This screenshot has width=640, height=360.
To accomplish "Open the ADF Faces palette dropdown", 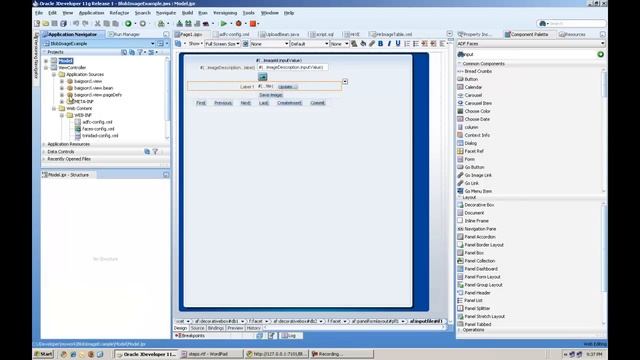I will (531, 44).
